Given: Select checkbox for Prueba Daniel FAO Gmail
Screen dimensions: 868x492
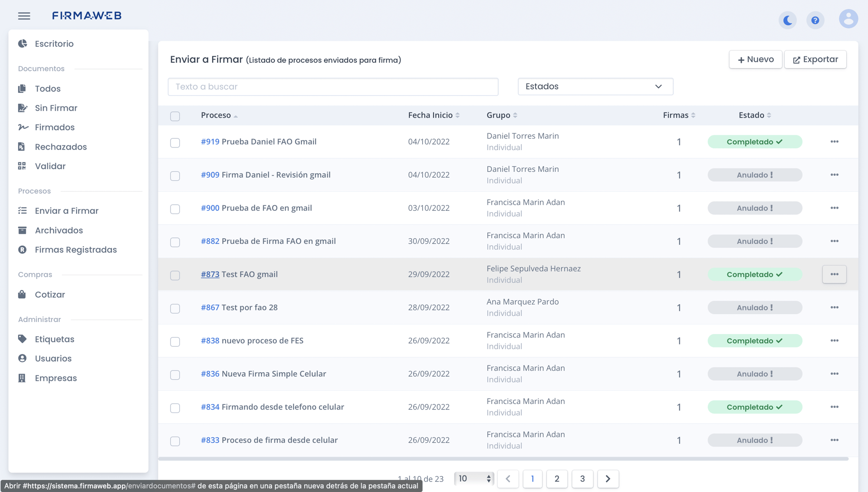Looking at the screenshot, I should coord(175,143).
